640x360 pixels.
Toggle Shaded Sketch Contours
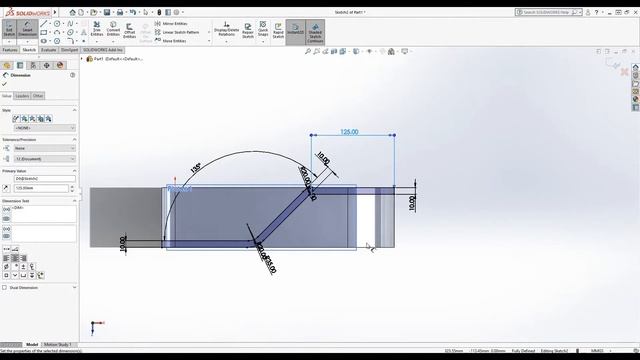point(315,31)
